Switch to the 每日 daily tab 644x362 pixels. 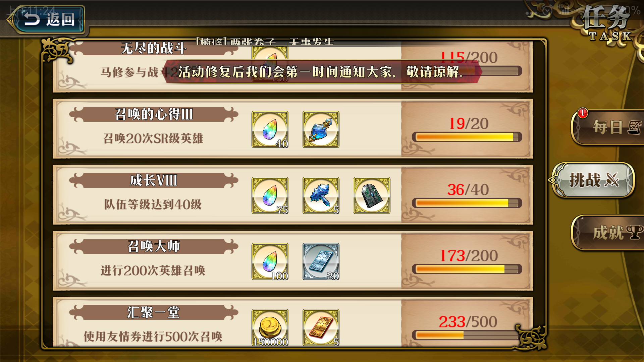[608, 127]
